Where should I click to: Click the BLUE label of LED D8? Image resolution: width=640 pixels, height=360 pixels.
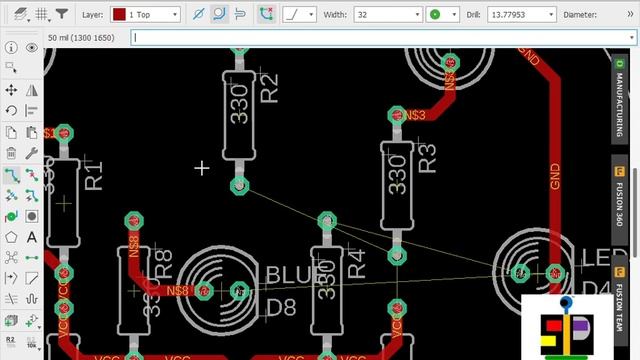pyautogui.click(x=296, y=275)
